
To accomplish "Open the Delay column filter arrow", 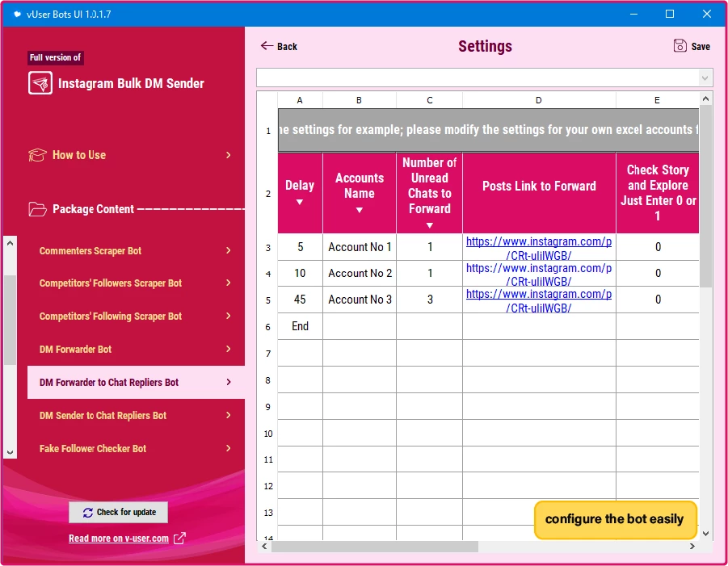I will (x=300, y=203).
